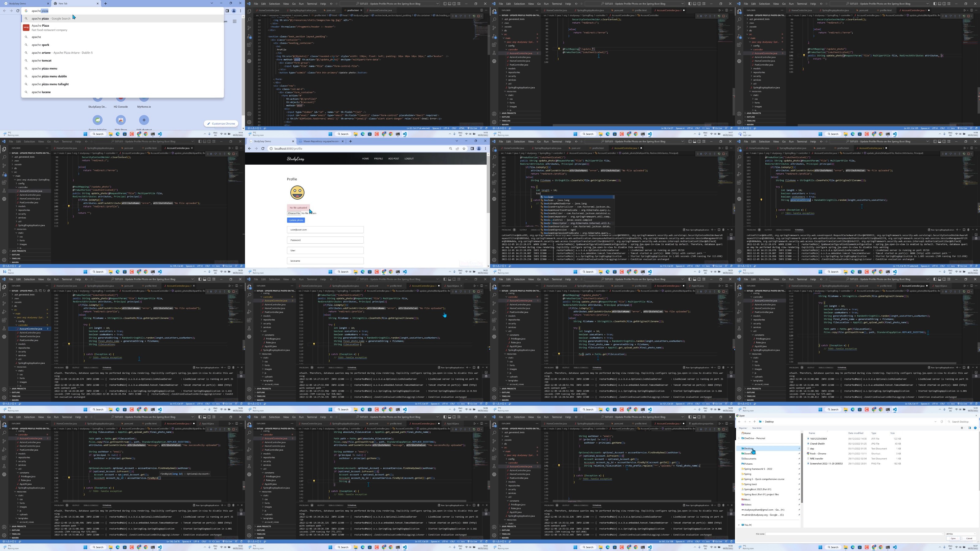The width and height of the screenshot is (980, 551).
Task: Click the red Apache Pizza logo suggestion icon
Action: [x=26, y=28]
